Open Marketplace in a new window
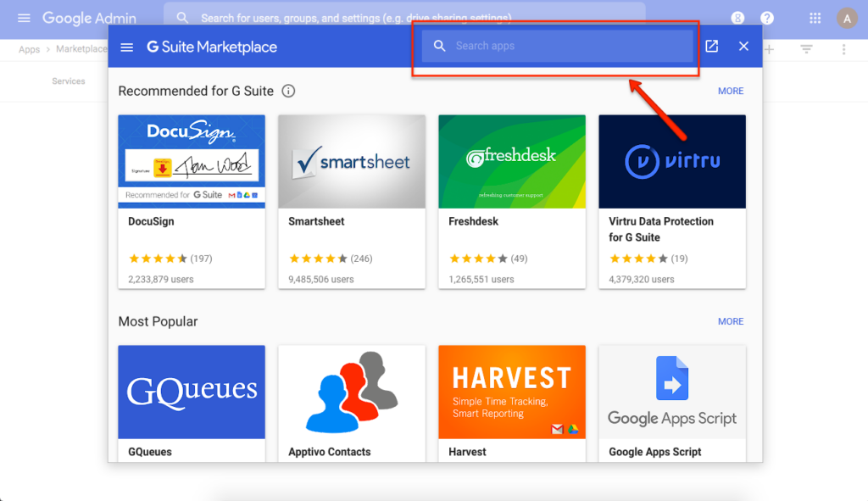The height and width of the screenshot is (501, 868). (712, 46)
